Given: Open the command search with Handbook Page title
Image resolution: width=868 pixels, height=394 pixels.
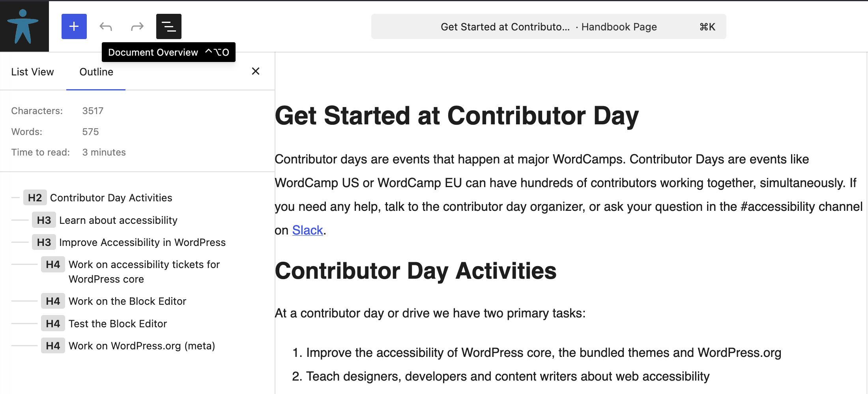Looking at the screenshot, I should [548, 26].
